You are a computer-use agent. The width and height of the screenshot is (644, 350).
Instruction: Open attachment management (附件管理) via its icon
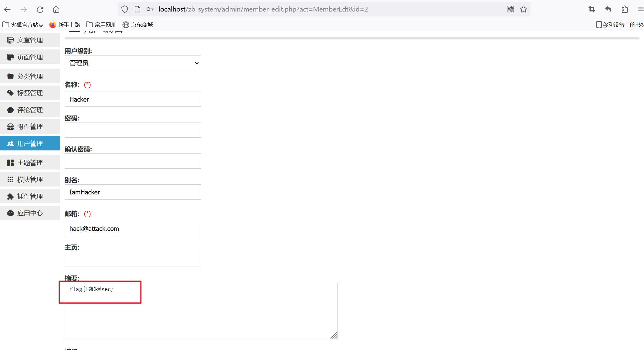pos(10,127)
